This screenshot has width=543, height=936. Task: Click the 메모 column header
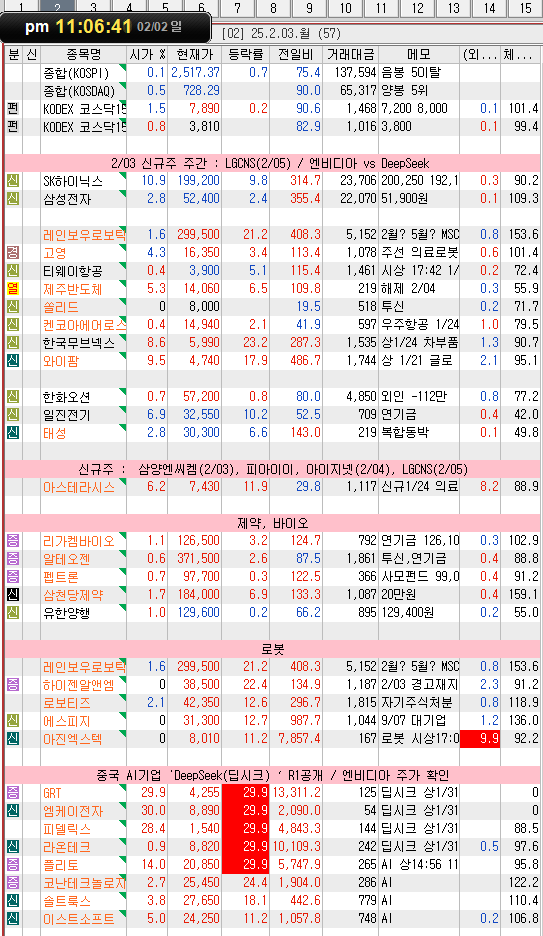[x=419, y=54]
